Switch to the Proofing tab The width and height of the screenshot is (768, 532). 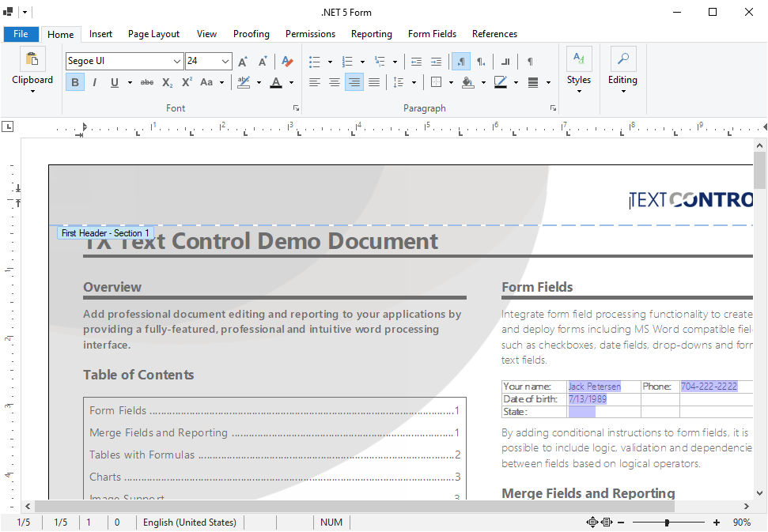252,34
